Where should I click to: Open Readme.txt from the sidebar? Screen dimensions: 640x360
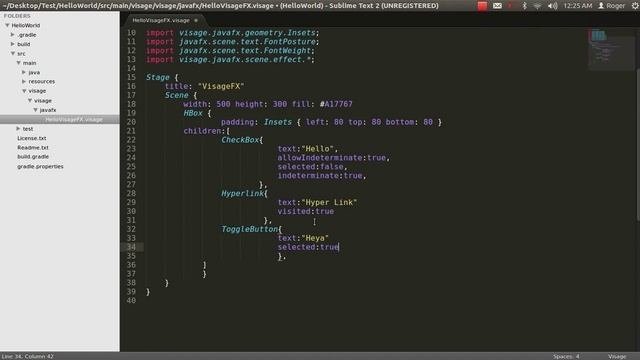33,147
